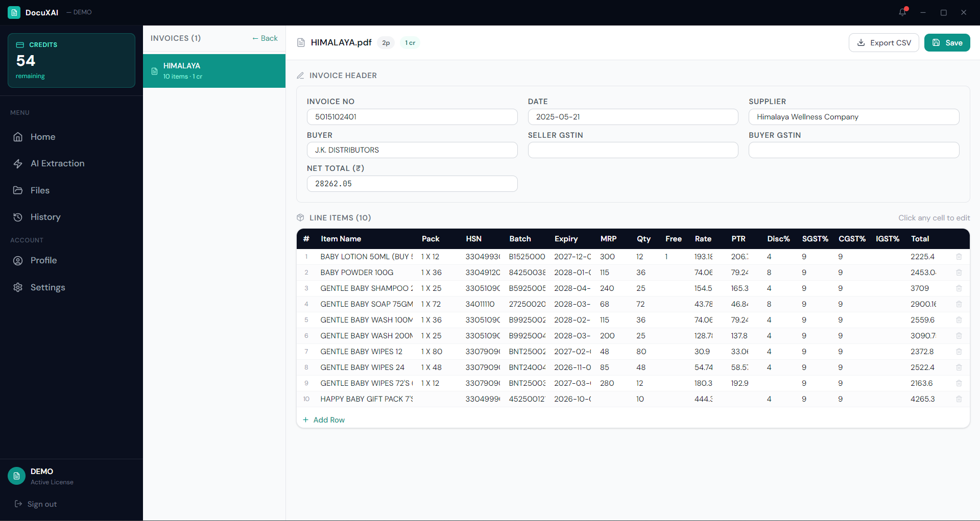
Task: Delete the HAPPY BABY GIFT PACK row
Action: tap(959, 399)
